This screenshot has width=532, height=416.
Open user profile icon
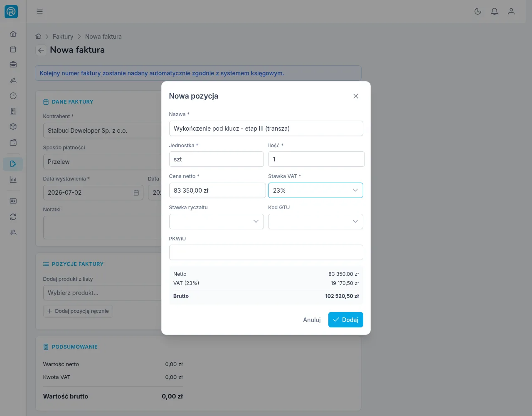point(511,12)
